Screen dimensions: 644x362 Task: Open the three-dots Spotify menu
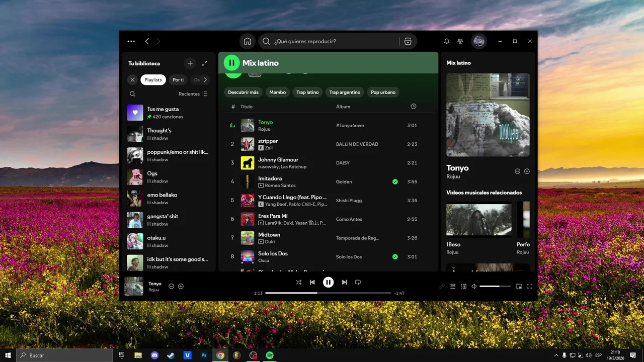click(131, 41)
